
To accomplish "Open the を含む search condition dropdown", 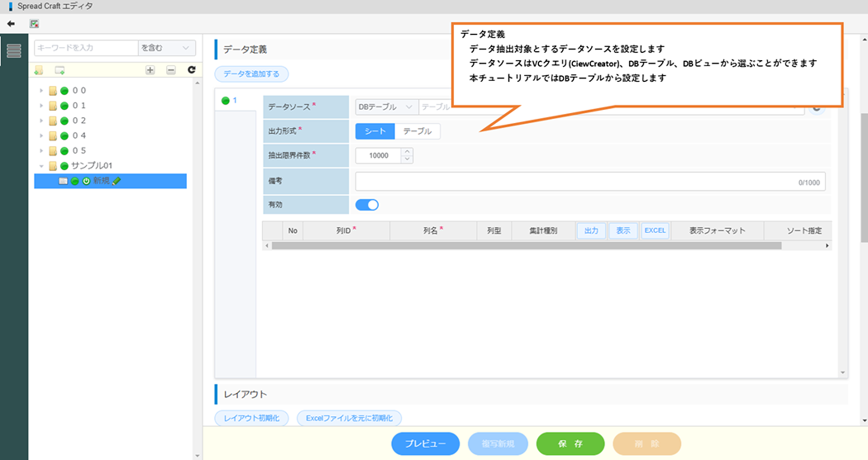I will point(166,48).
